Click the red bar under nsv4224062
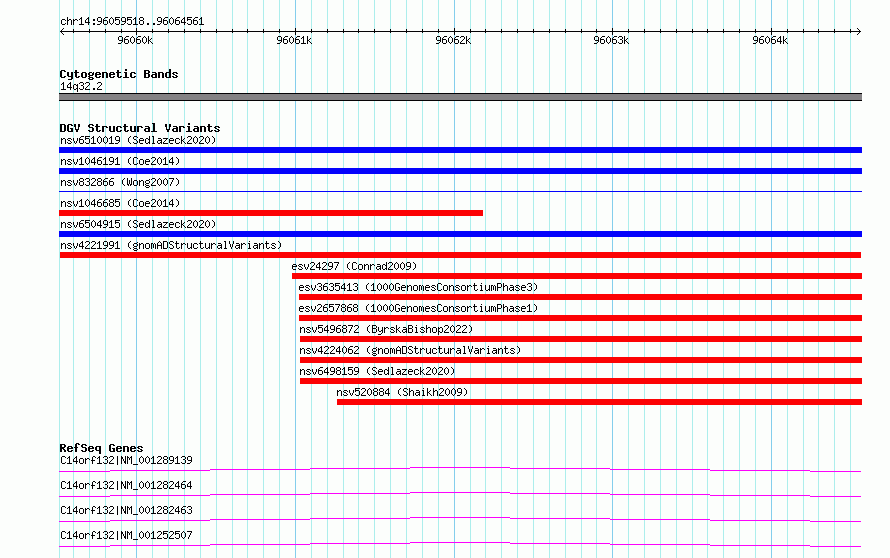 [581, 360]
